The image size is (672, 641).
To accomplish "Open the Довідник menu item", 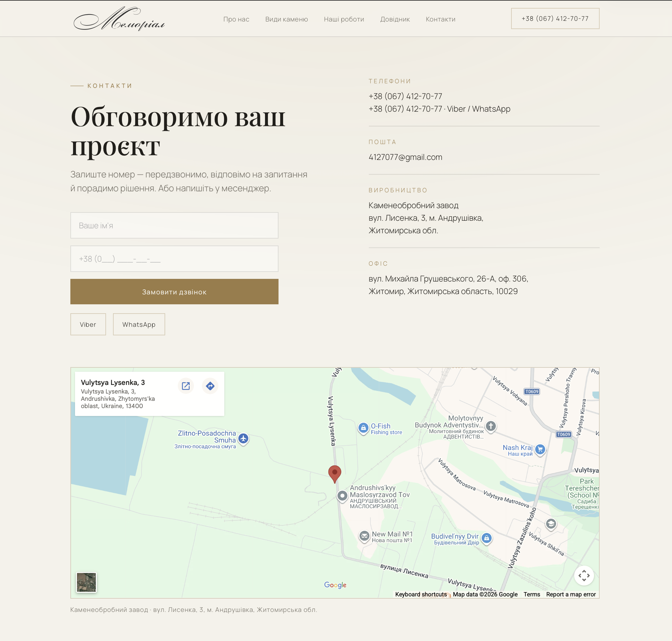I will pyautogui.click(x=395, y=19).
